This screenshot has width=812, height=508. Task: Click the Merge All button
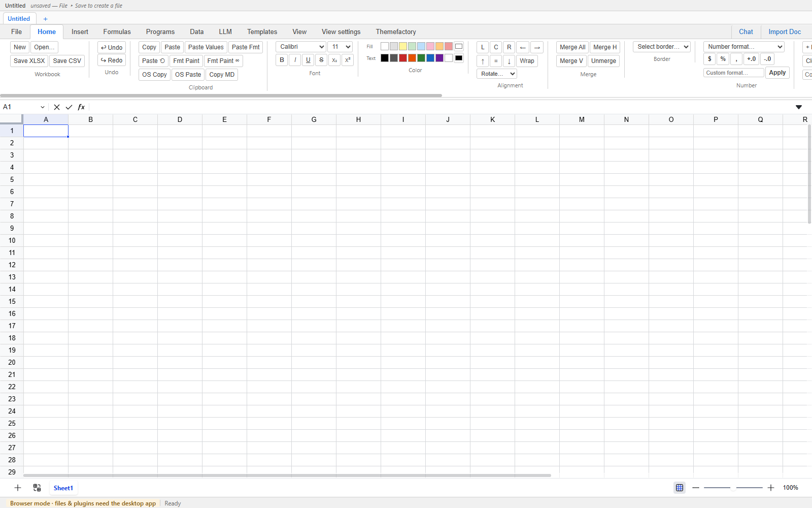pos(572,47)
